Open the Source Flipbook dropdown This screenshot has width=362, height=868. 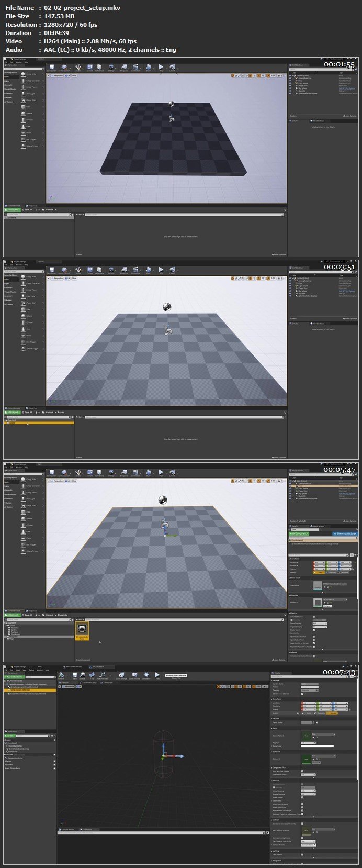pos(323,735)
